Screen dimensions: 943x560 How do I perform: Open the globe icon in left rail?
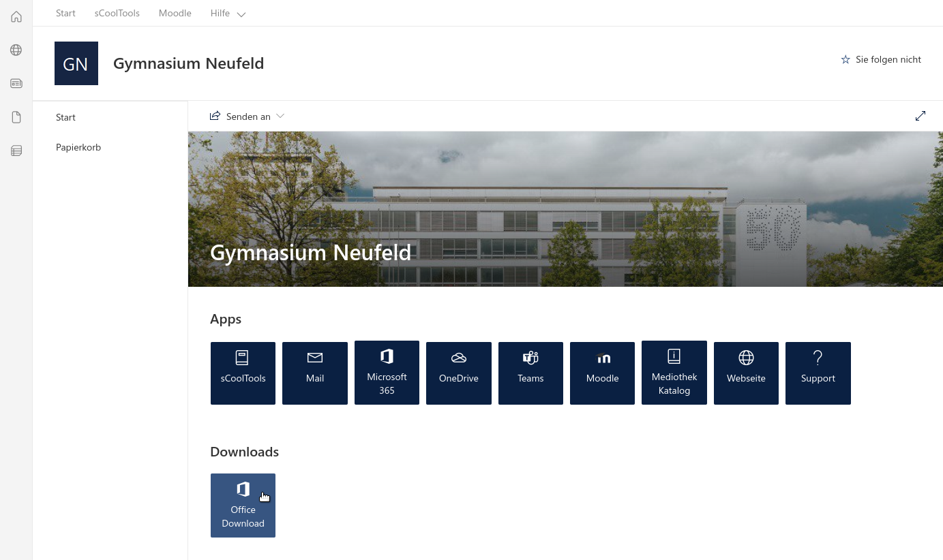pyautogui.click(x=16, y=50)
